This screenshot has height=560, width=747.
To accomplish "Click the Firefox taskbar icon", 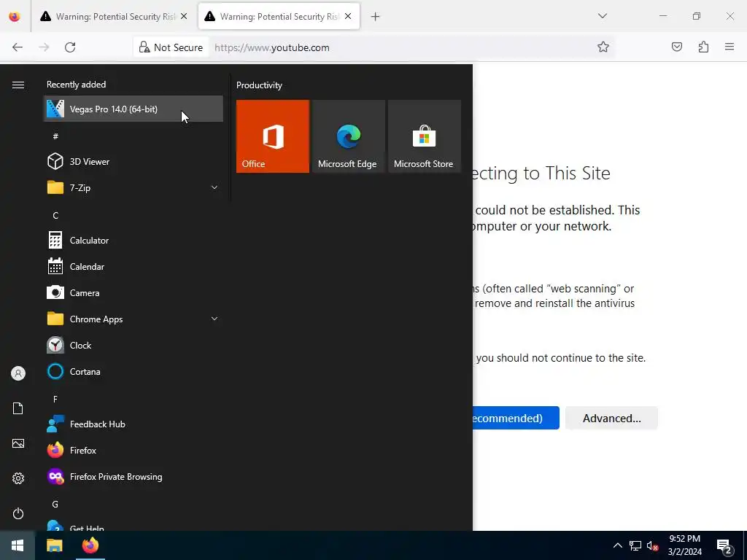I will pyautogui.click(x=90, y=545).
